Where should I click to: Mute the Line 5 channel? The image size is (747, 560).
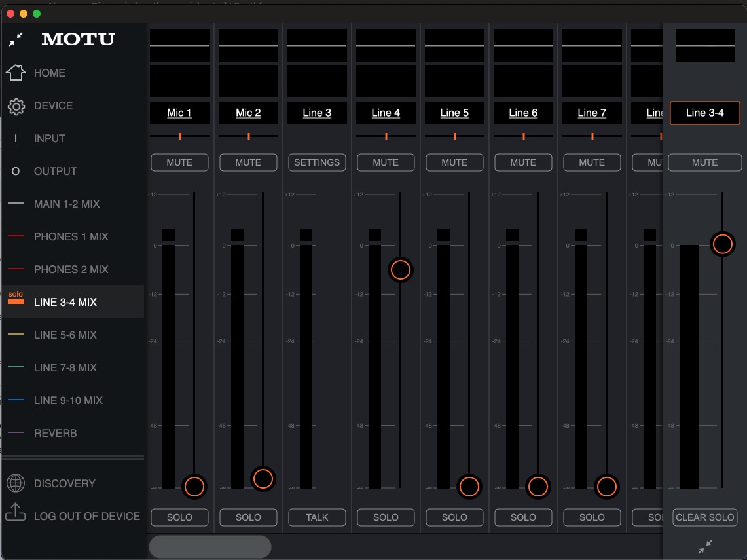point(454,162)
